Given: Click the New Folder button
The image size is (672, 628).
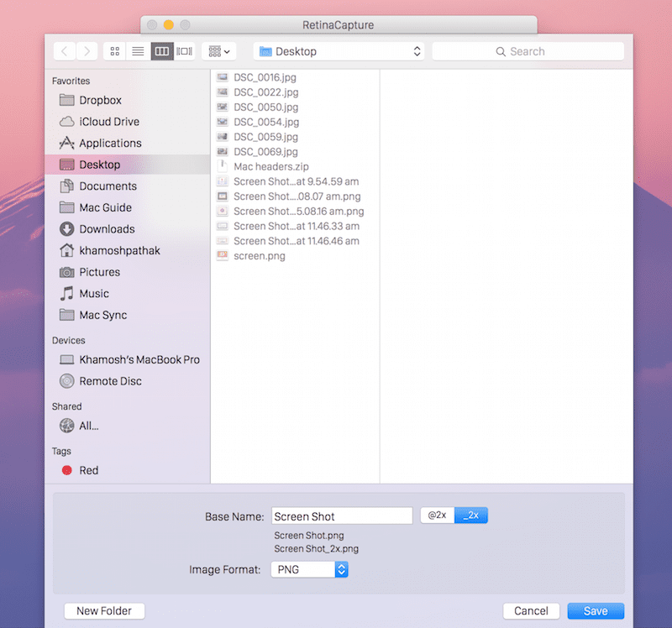Looking at the screenshot, I should [104, 611].
